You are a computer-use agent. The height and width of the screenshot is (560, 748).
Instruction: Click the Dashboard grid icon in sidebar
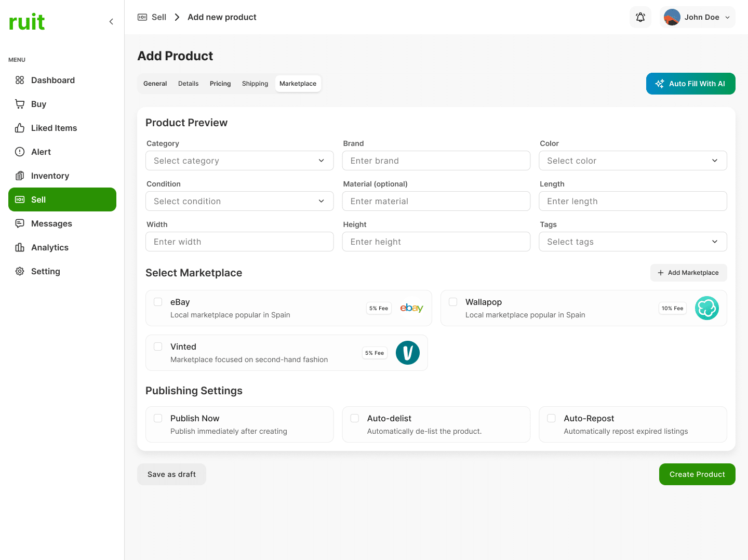click(x=20, y=80)
